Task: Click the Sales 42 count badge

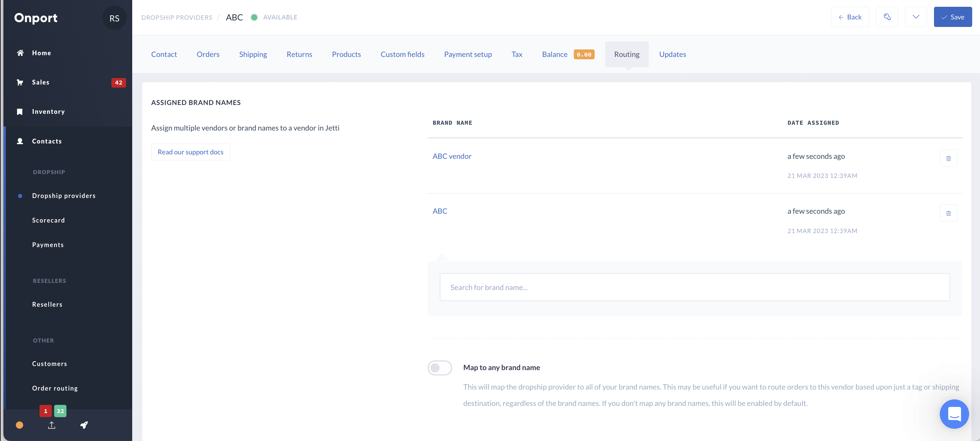Action: coord(119,82)
